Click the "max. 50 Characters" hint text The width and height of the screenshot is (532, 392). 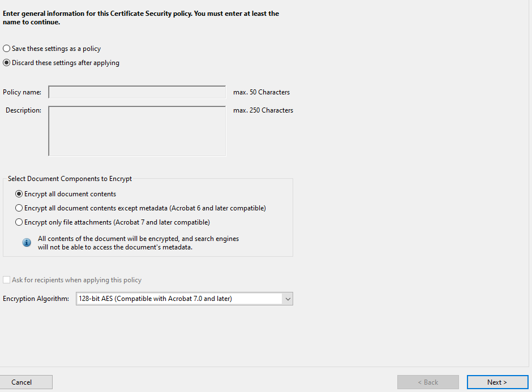(261, 92)
